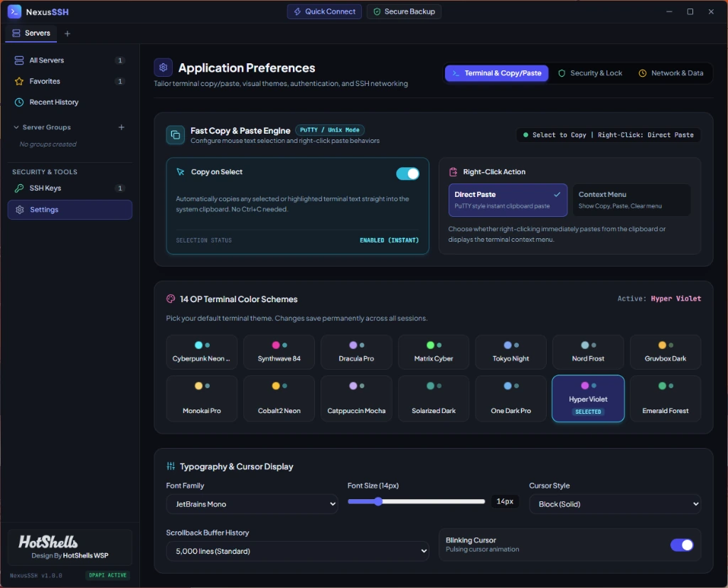Screen dimensions: 728x588
Task: Open the Cursor Style dropdown
Action: (615, 504)
